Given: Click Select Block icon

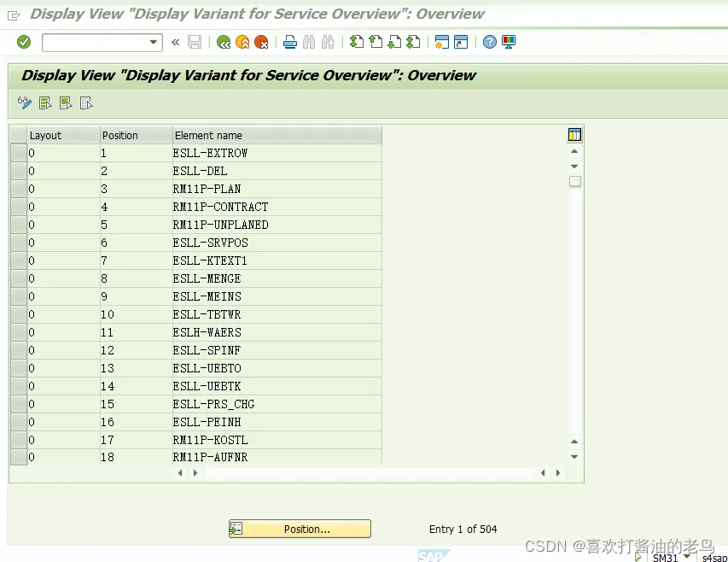Looking at the screenshot, I should 66,102.
